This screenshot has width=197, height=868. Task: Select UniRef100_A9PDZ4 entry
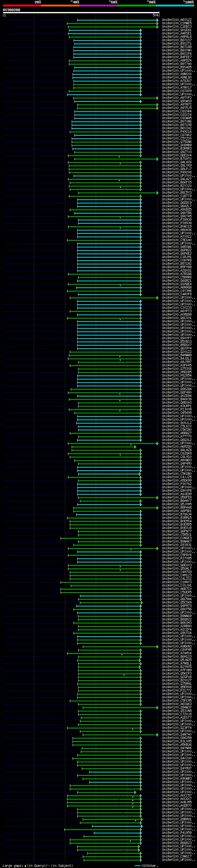(x=177, y=61)
